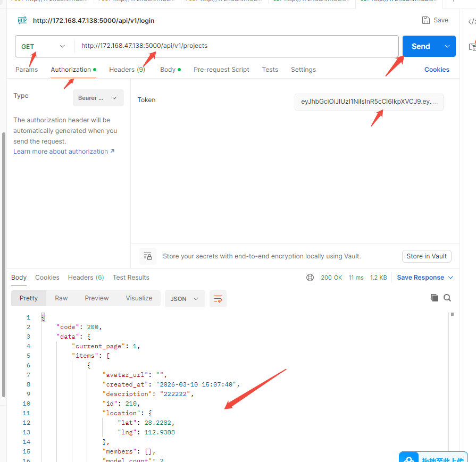
Task: Switch response view to Raw
Action: coord(61,298)
